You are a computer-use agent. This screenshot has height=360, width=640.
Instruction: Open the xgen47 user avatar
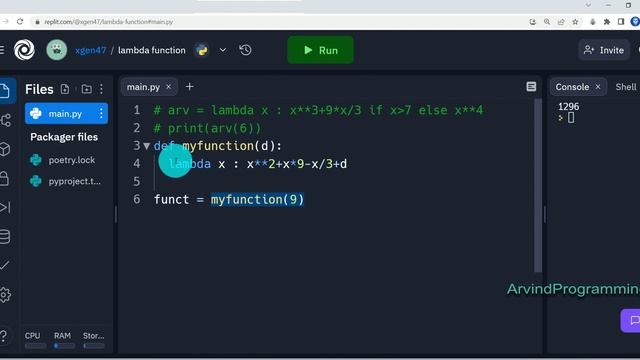click(x=57, y=50)
